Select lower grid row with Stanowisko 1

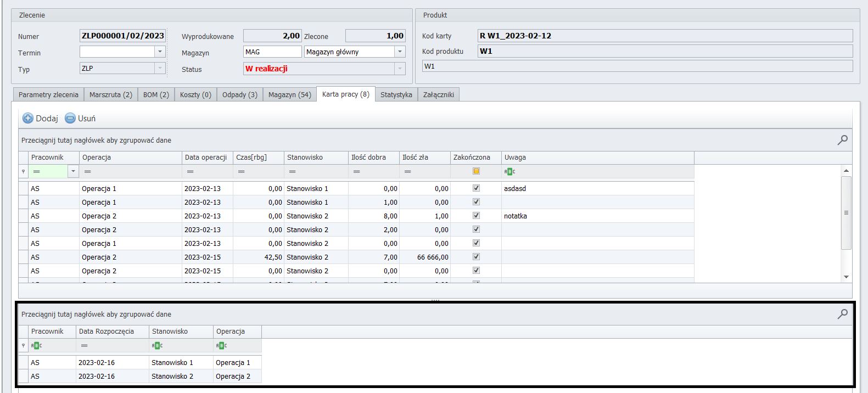point(140,362)
